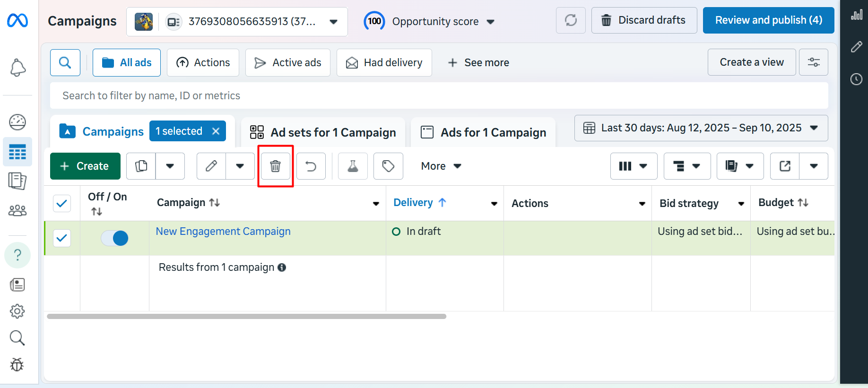
Task: Click the search filter input field
Action: click(439, 96)
